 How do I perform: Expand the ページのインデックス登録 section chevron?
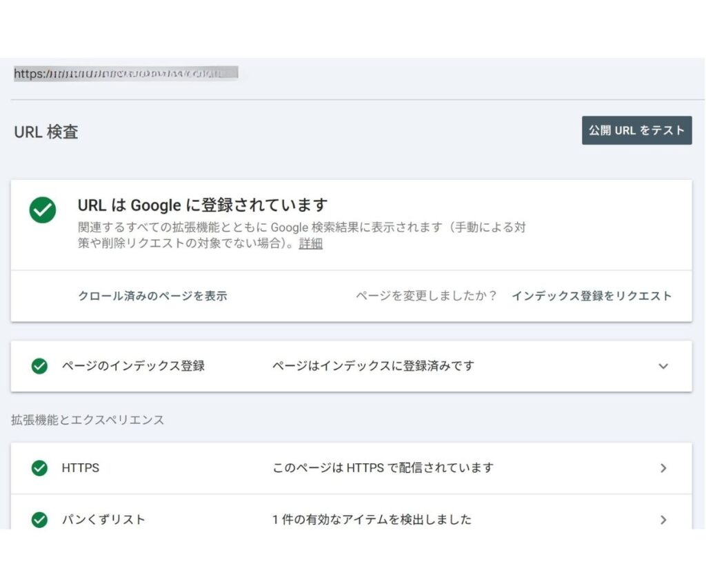point(663,366)
